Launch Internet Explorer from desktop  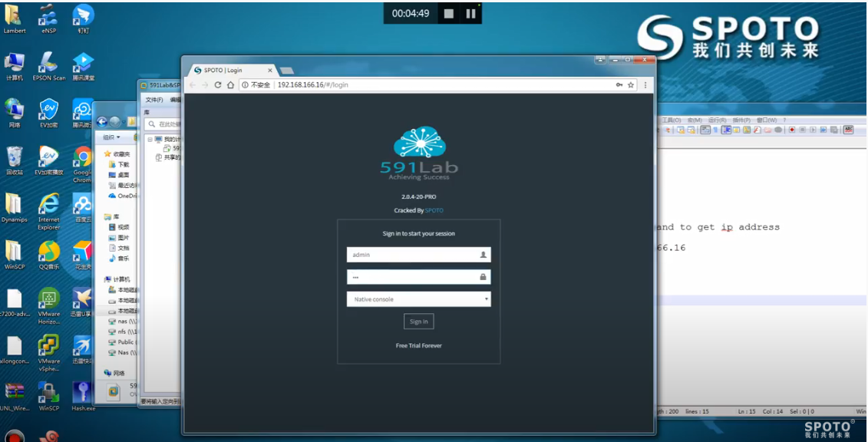pos(48,211)
